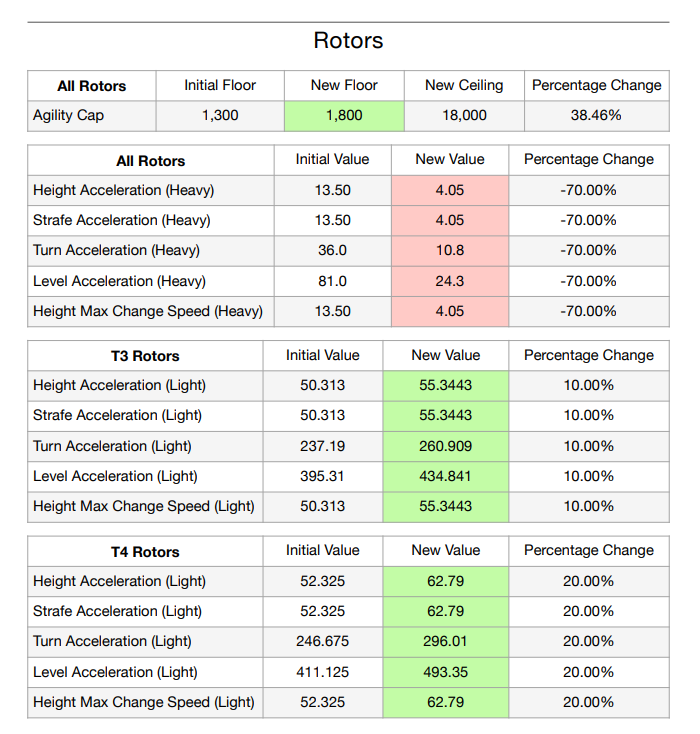Click the 18,000 New Ceiling value

point(464,115)
